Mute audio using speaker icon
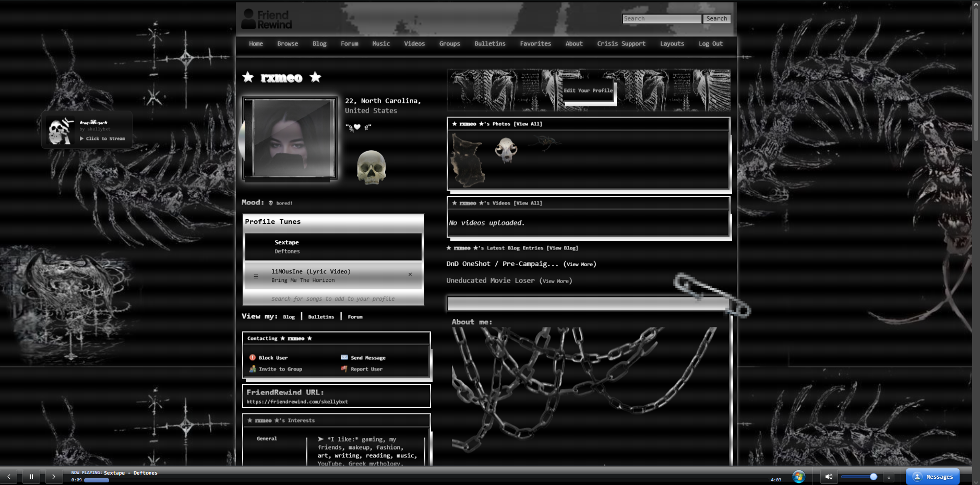The width and height of the screenshot is (980, 485). coord(828,477)
